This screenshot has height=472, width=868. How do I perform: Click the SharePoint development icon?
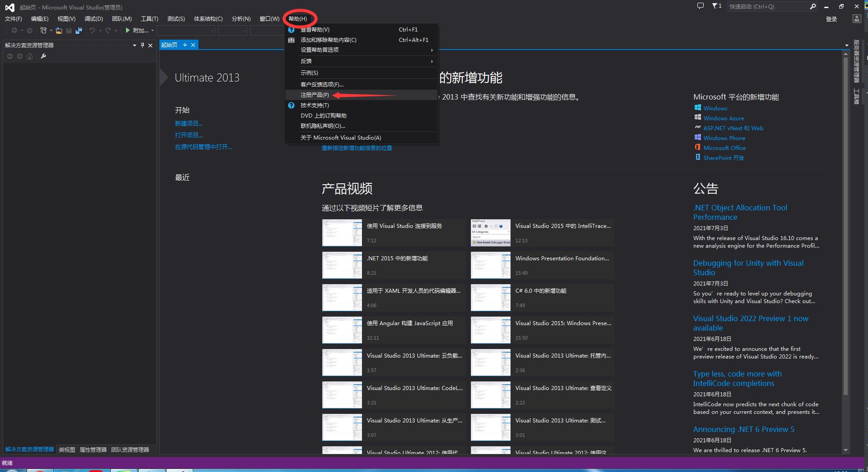pos(697,157)
